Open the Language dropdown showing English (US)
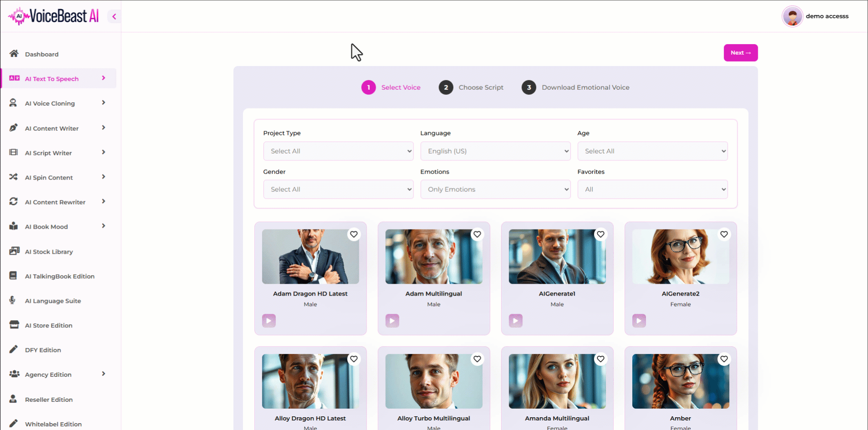This screenshot has width=868, height=430. click(496, 151)
